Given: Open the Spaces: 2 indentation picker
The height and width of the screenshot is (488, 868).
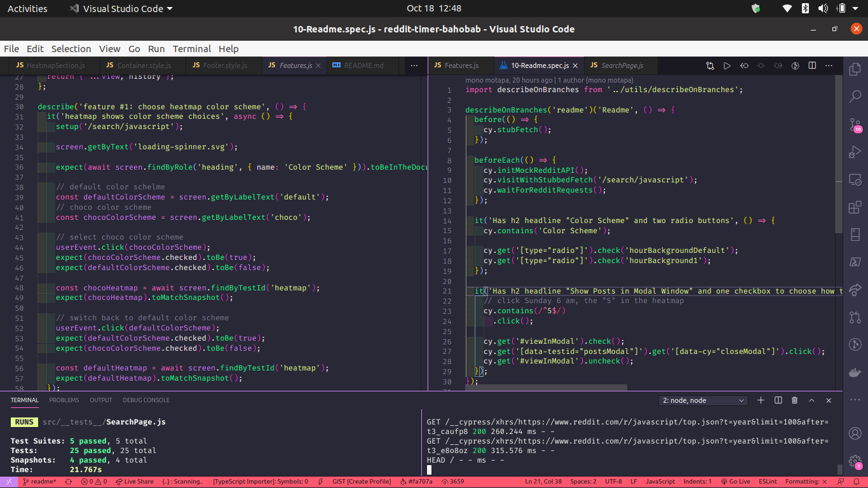Looking at the screenshot, I should pos(583,482).
